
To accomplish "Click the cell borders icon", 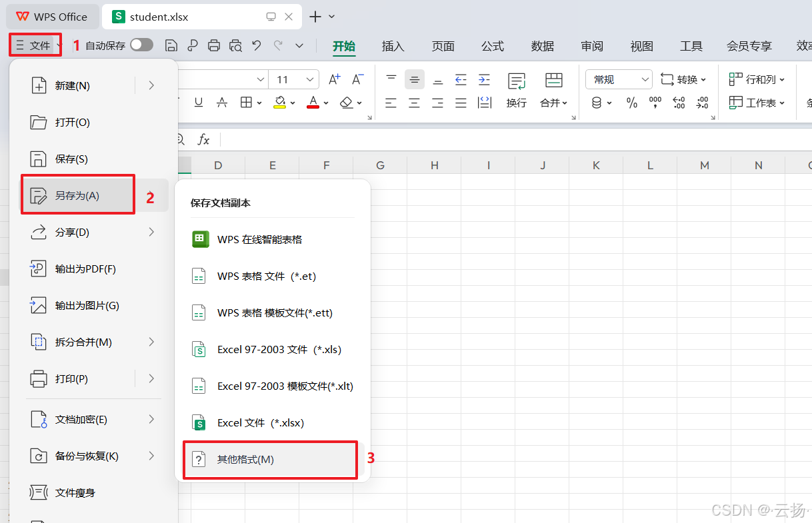I will tap(246, 102).
